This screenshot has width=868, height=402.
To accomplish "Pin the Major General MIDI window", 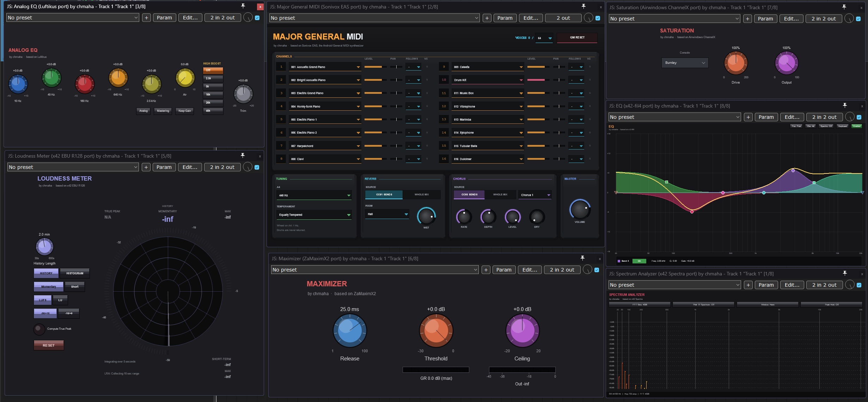I will click(x=583, y=6).
